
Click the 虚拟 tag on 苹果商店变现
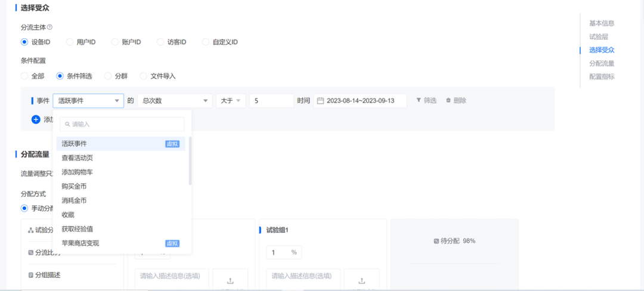coord(172,243)
